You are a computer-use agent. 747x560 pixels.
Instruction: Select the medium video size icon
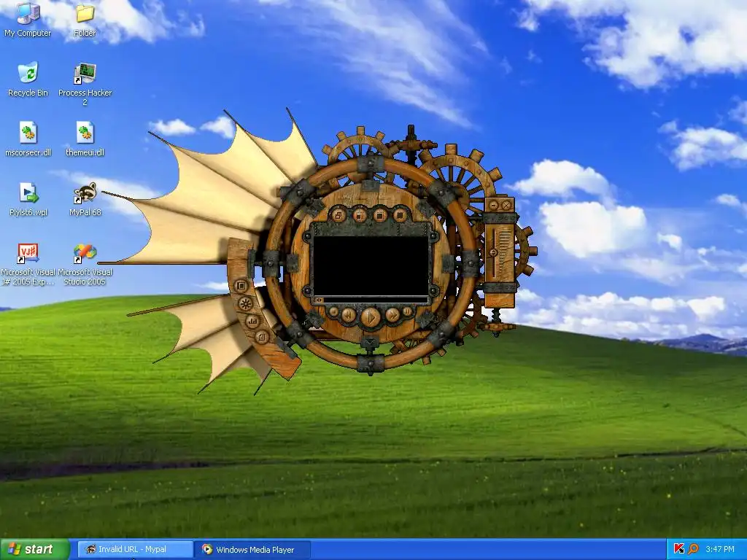pyautogui.click(x=379, y=215)
